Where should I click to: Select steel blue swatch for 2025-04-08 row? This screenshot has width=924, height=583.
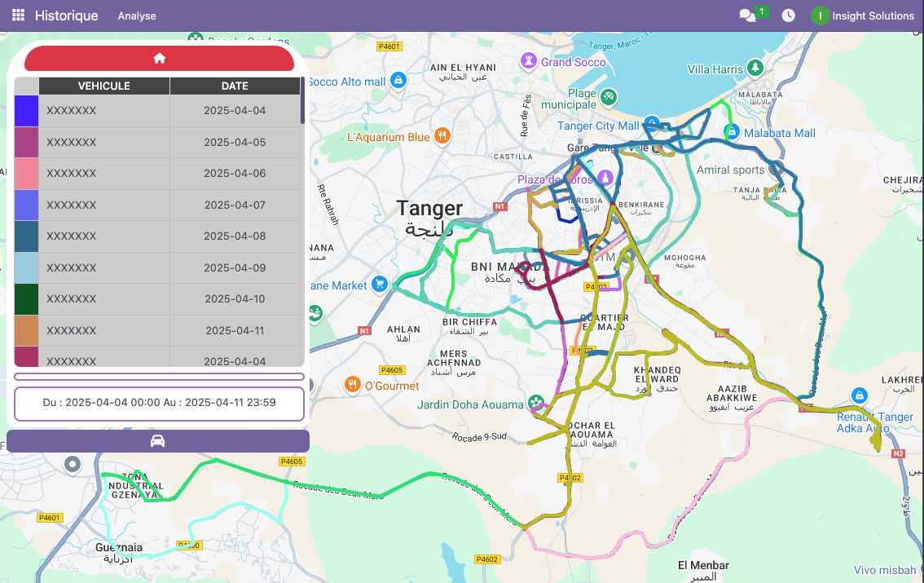point(27,236)
